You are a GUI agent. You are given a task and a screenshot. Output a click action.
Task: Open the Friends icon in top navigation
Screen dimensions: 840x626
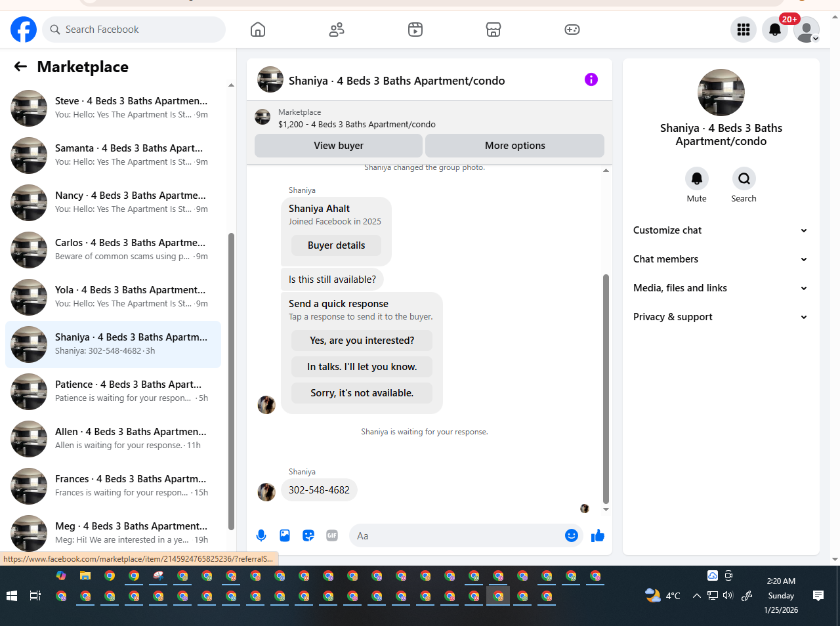click(x=337, y=30)
